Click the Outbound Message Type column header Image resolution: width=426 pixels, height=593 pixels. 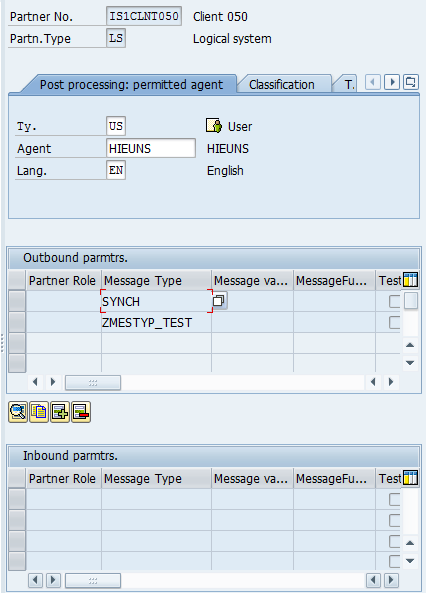(156, 281)
